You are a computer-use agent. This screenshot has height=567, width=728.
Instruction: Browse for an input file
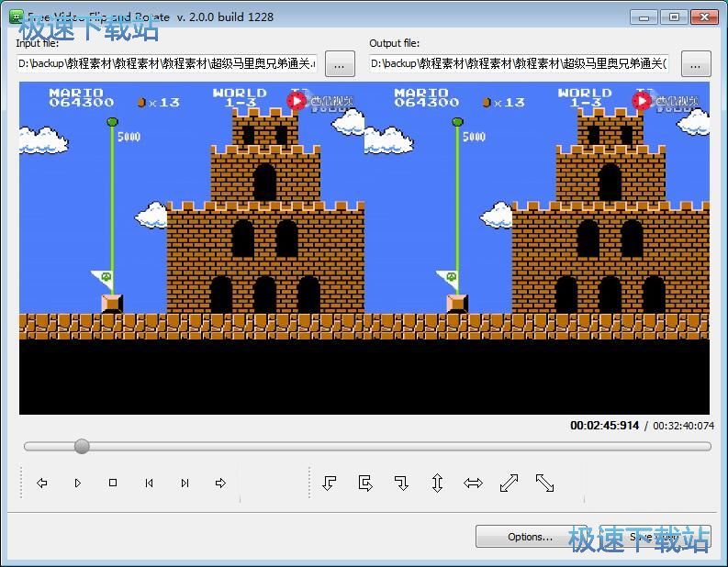click(x=340, y=64)
